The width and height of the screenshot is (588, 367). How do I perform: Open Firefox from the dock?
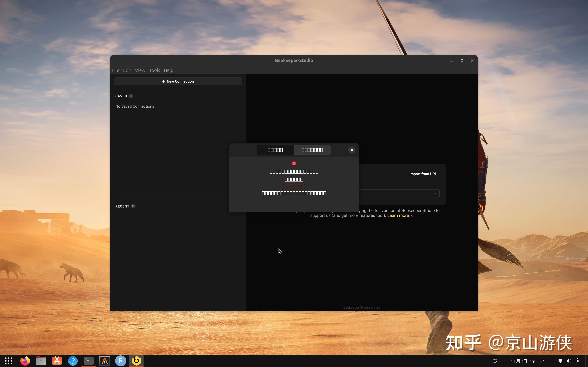coord(25,361)
